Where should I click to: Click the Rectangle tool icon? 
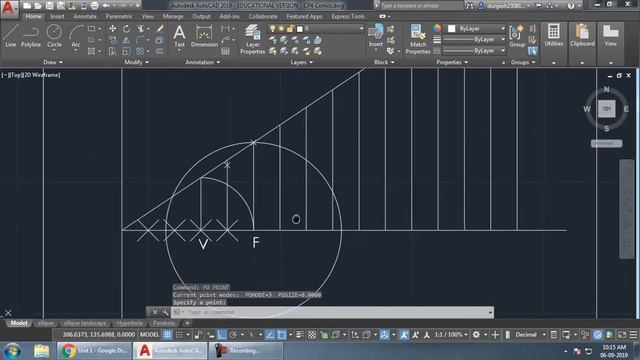pyautogui.click(x=91, y=29)
